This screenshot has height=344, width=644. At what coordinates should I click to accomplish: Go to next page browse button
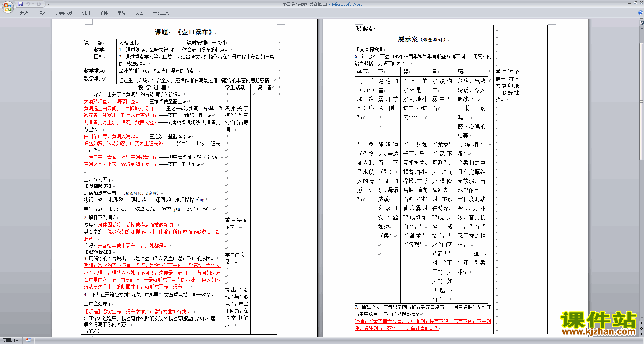tap(642, 334)
